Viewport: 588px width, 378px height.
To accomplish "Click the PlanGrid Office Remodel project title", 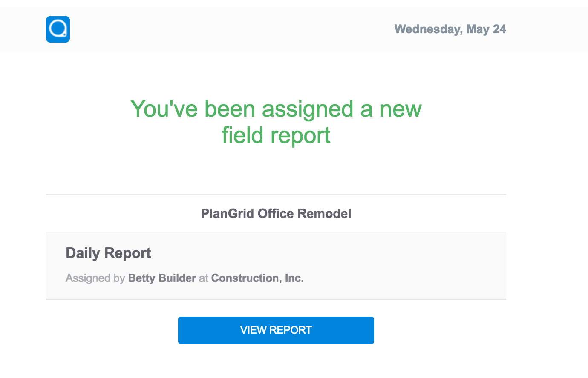I will coord(276,214).
